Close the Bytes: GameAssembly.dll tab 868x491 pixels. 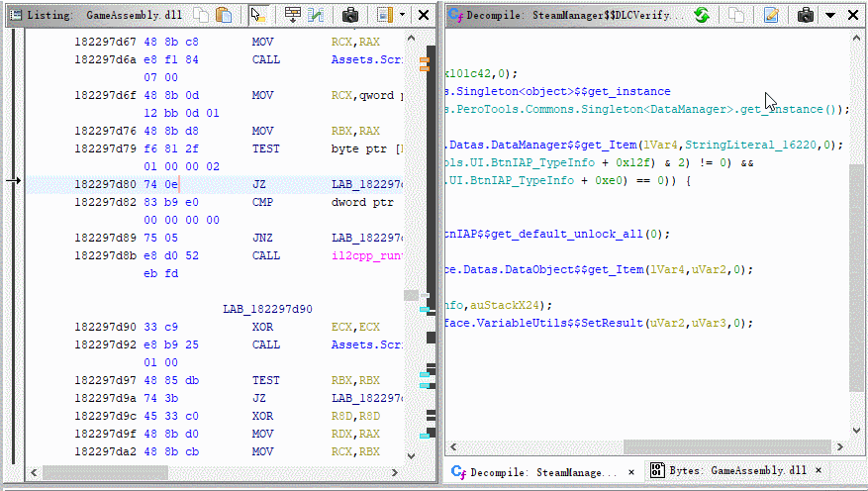coord(820,471)
